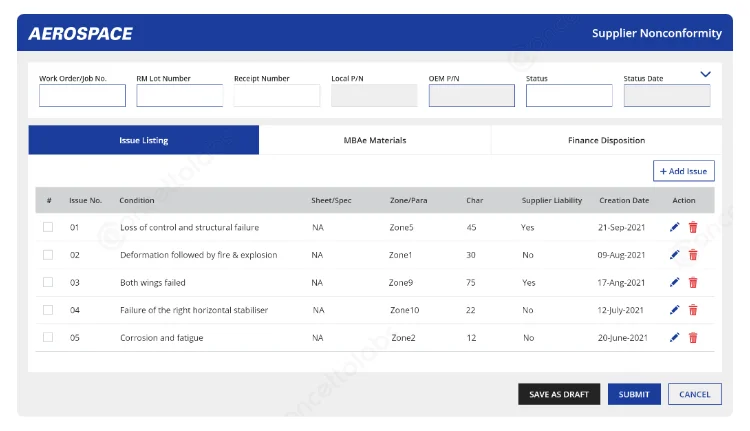Image resolution: width=750 pixels, height=431 pixels.
Task: Select checkbox for issue 03
Action: pos(48,282)
